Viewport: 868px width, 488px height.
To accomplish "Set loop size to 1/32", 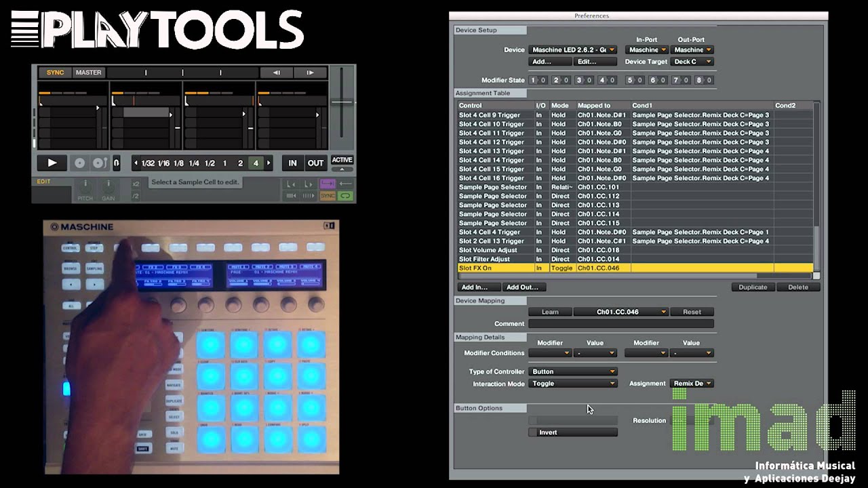I will [148, 163].
